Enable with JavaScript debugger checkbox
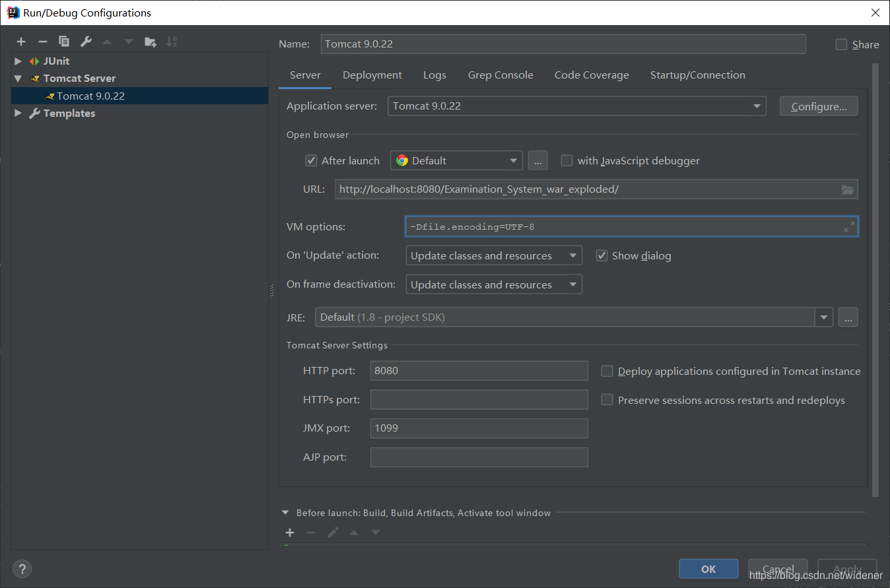890x588 pixels. 566,160
